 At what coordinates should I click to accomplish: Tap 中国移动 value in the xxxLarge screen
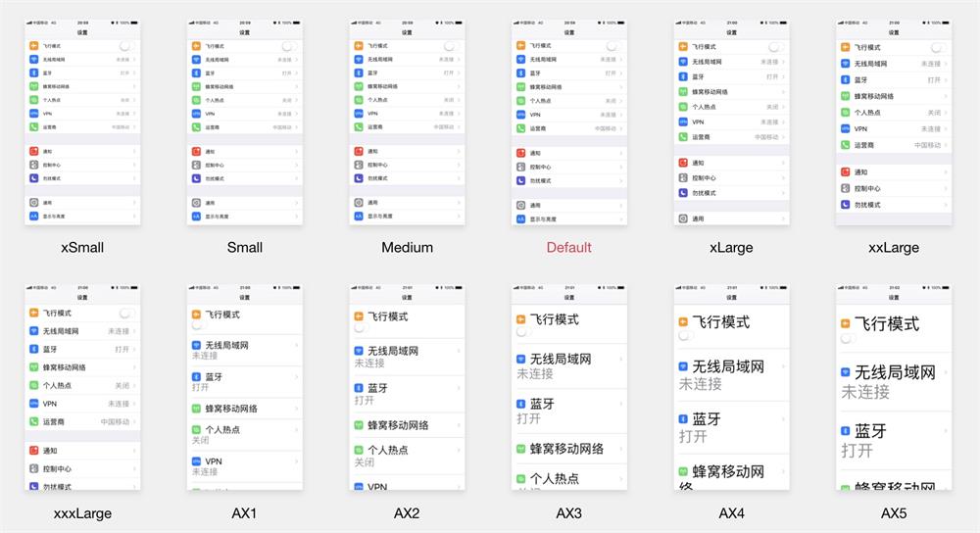click(x=115, y=421)
